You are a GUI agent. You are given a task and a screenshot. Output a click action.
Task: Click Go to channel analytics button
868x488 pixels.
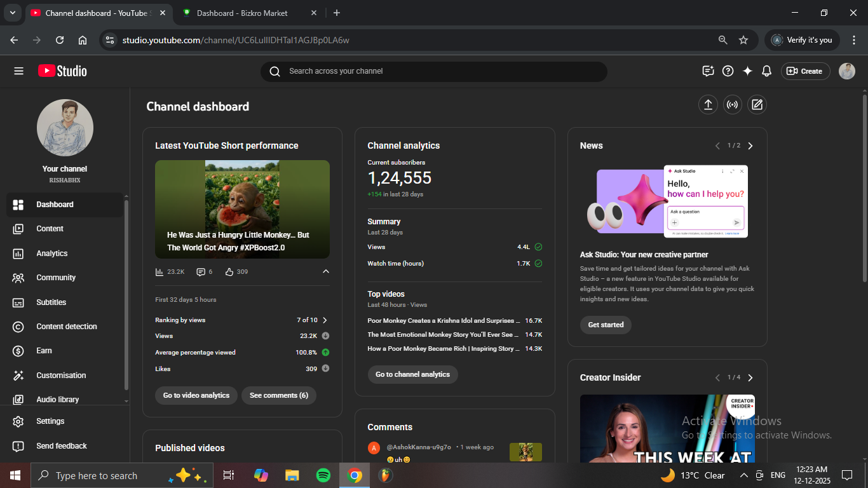[x=412, y=374]
